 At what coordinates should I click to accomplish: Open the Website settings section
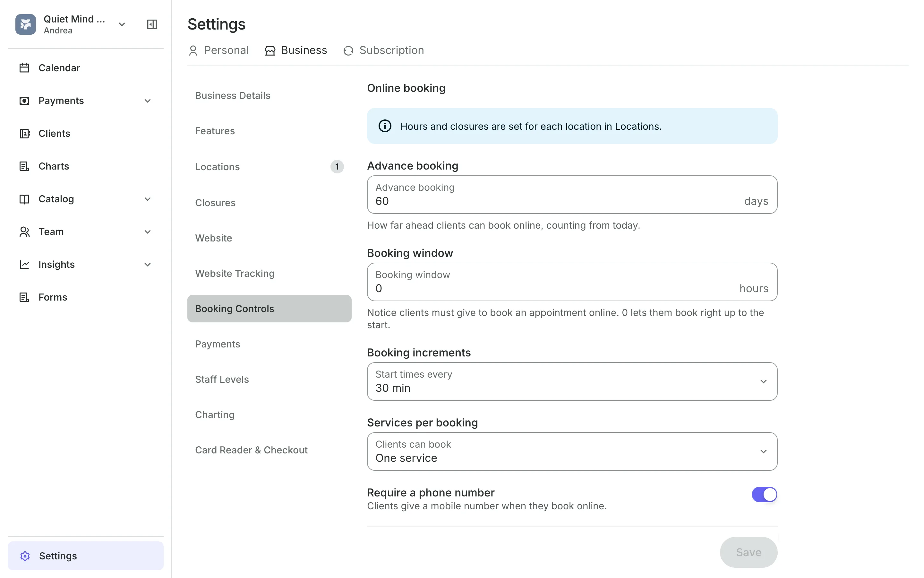pyautogui.click(x=269, y=238)
